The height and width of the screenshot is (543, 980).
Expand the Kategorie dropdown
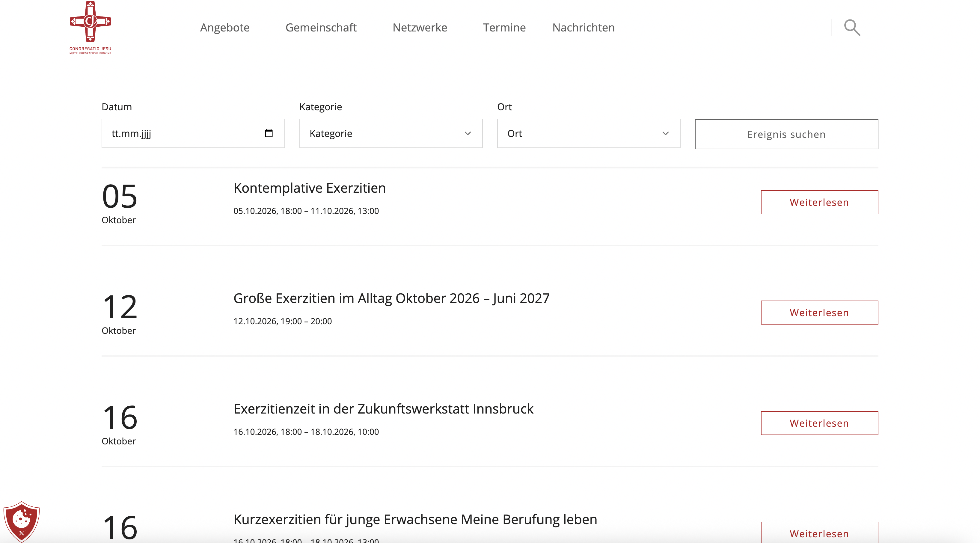391,133
